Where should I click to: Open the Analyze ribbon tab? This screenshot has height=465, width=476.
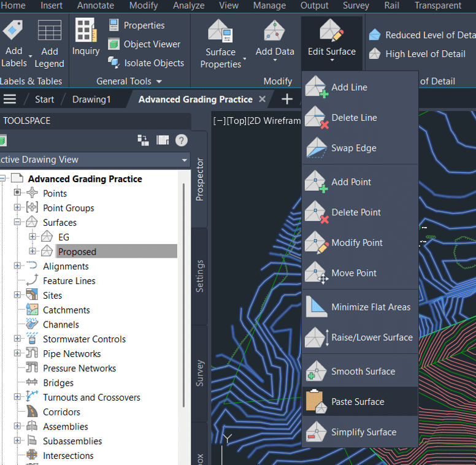tap(188, 6)
